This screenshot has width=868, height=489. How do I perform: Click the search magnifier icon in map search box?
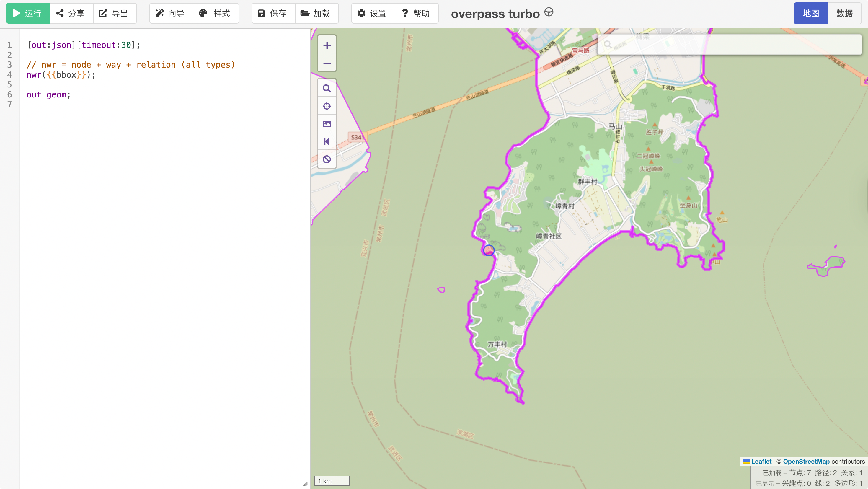pos(607,45)
